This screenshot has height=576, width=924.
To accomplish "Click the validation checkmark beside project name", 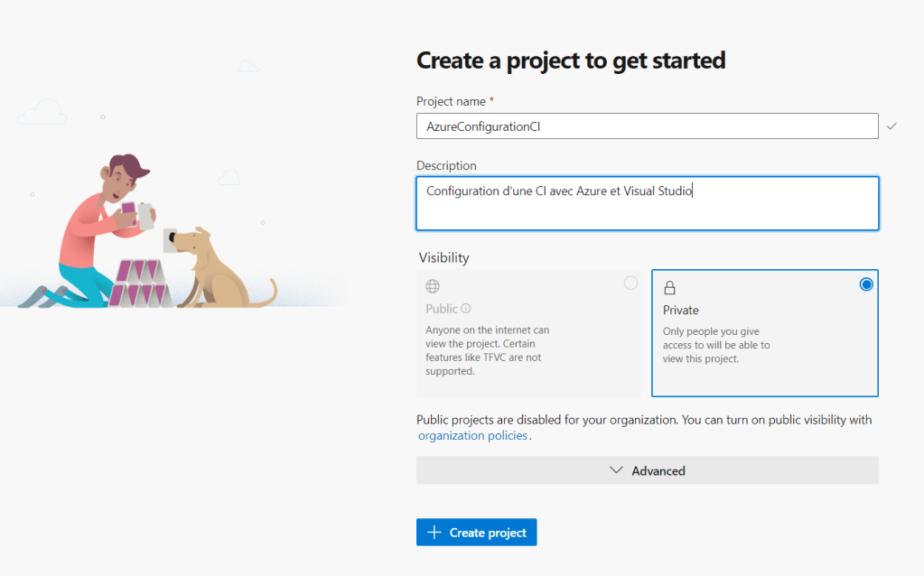I will coord(891,126).
